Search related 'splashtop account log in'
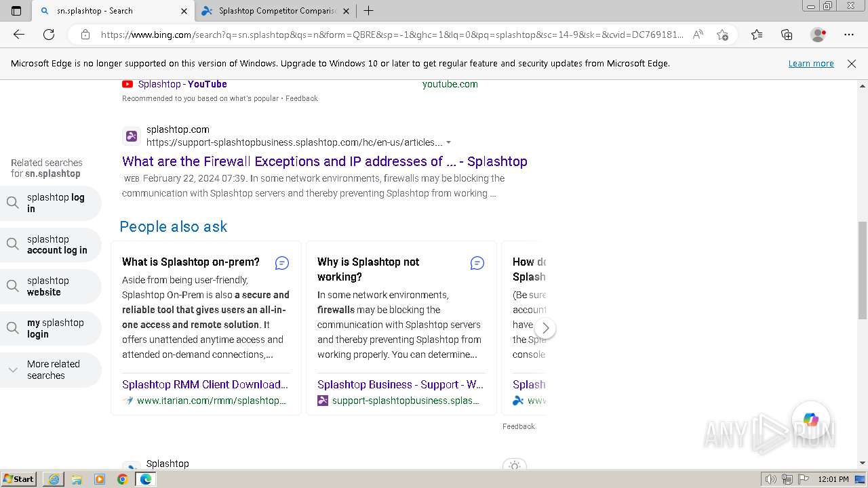The height and width of the screenshot is (488, 868). [51, 245]
